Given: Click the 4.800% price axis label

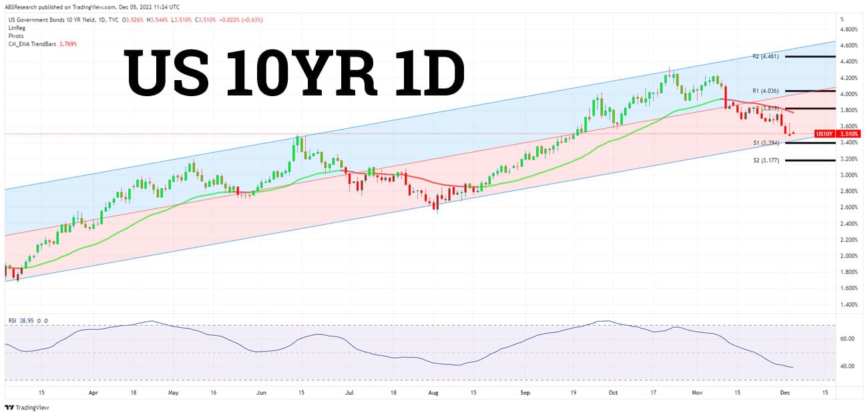Looking at the screenshot, I should [849, 30].
